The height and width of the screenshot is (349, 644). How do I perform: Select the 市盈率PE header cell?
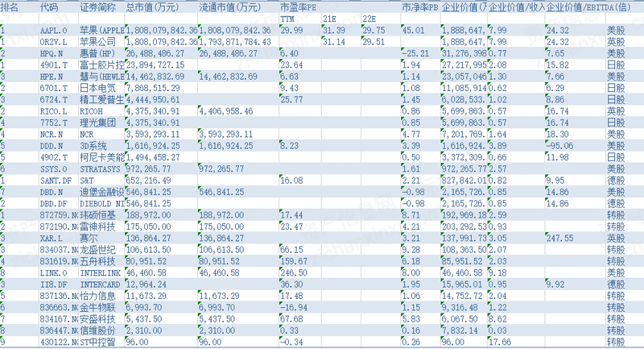298,7
